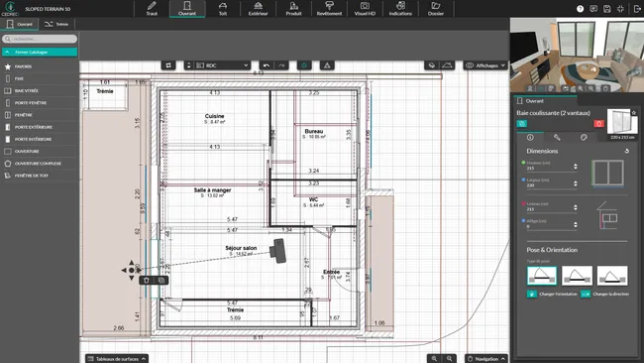644x363 pixels.
Task: Switch to the Trémie tab
Action: click(x=56, y=24)
